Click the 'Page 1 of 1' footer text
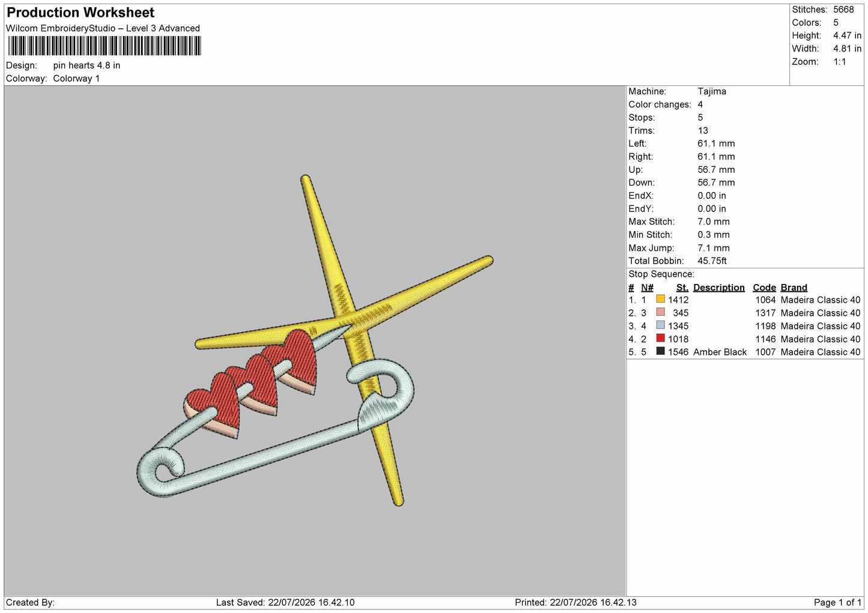This screenshot has width=868, height=613. click(x=837, y=602)
